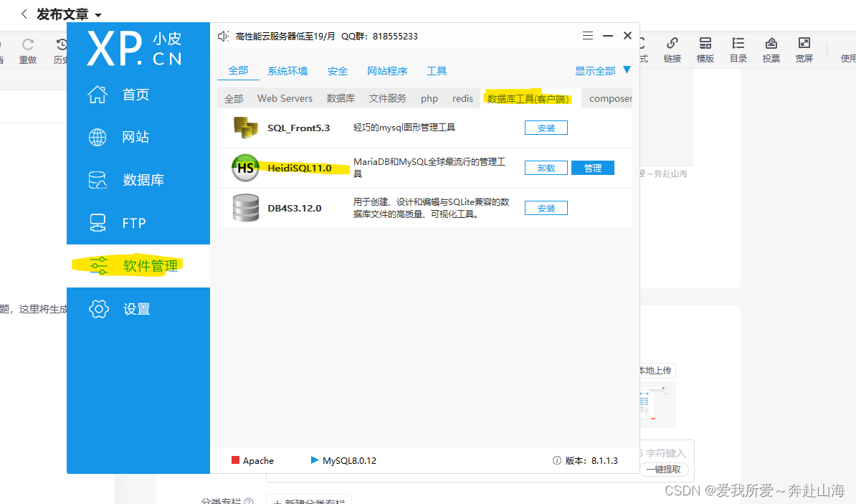Click 安装 for DB4S3.12.0
This screenshot has height=504, width=856.
pos(546,208)
